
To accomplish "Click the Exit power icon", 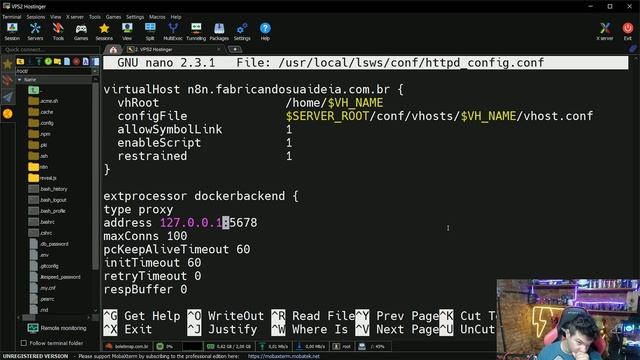I will pyautogui.click(x=627, y=31).
